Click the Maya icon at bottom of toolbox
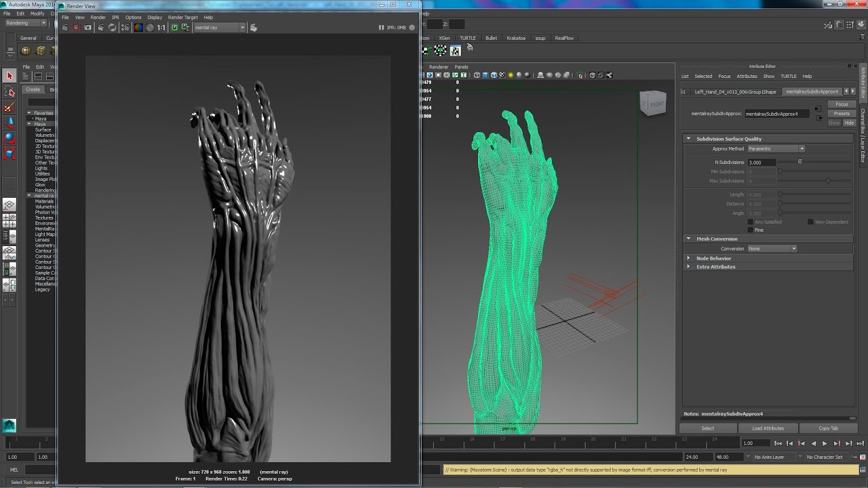 click(9, 425)
